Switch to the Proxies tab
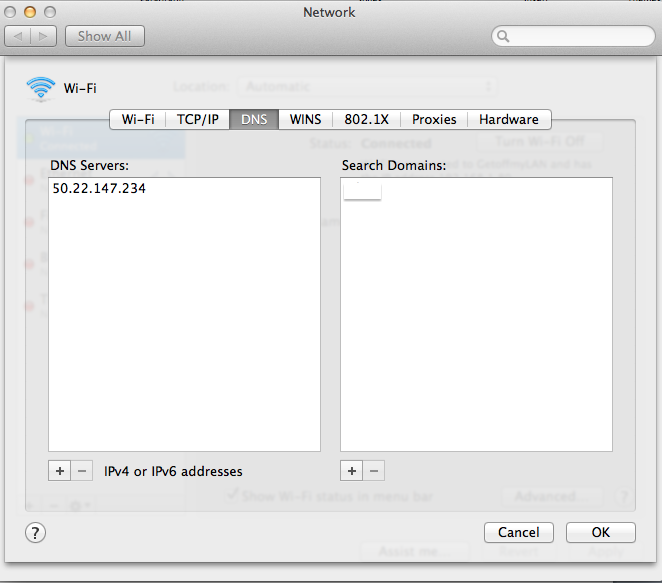The width and height of the screenshot is (662, 583). tap(434, 119)
